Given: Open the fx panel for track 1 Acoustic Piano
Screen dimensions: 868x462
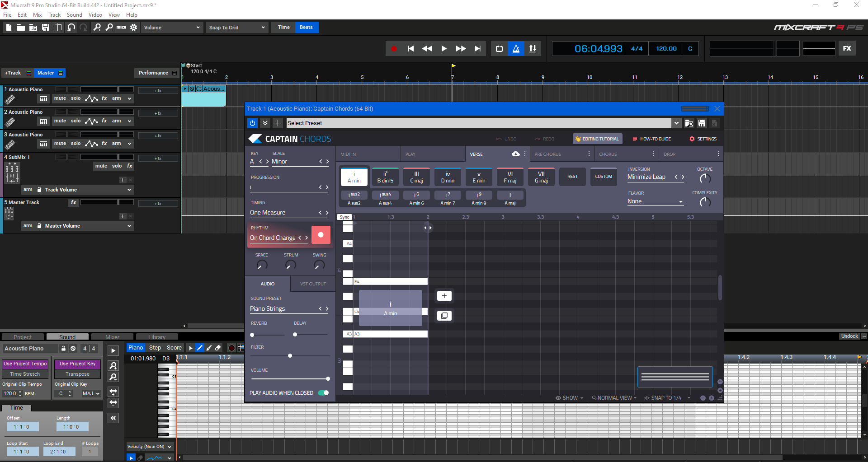Looking at the screenshot, I should pos(104,98).
